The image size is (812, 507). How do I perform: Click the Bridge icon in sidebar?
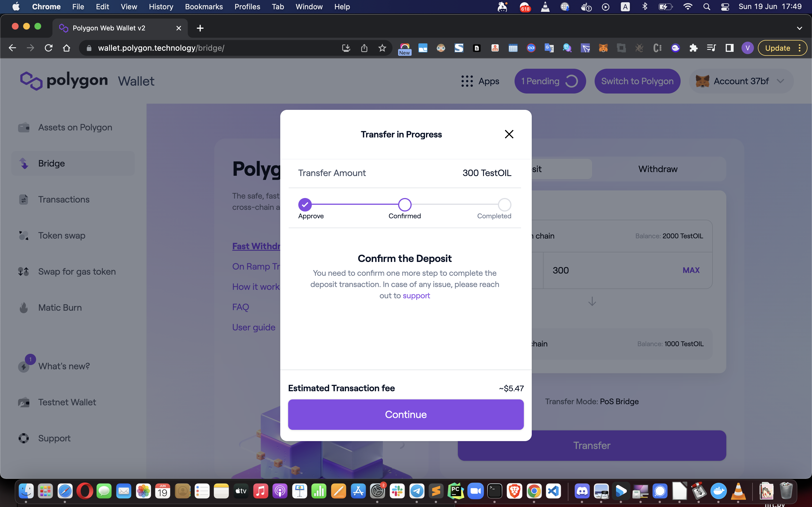[x=24, y=163]
